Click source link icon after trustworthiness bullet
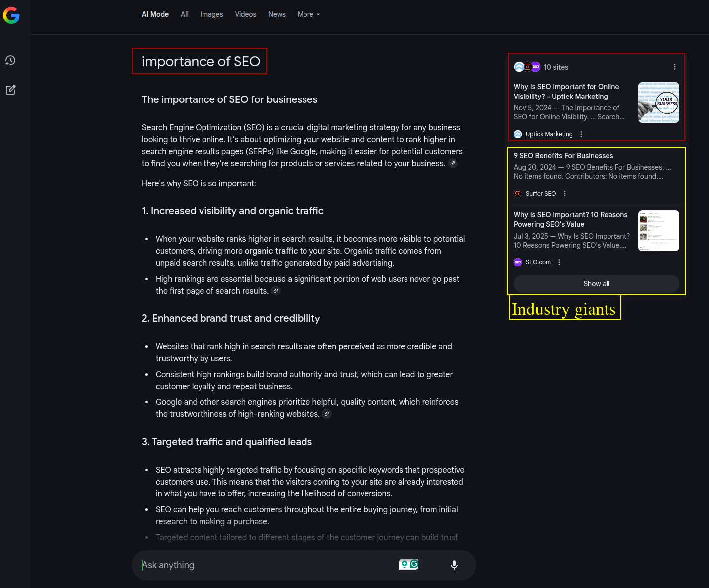The height and width of the screenshot is (588, 709). [x=326, y=414]
